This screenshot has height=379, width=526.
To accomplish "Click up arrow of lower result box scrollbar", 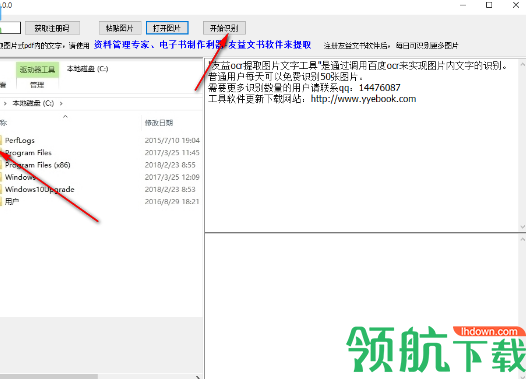I will click(522, 239).
